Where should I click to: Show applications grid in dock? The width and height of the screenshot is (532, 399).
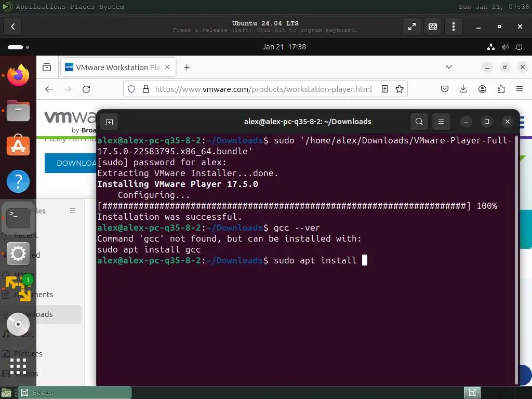(18, 366)
